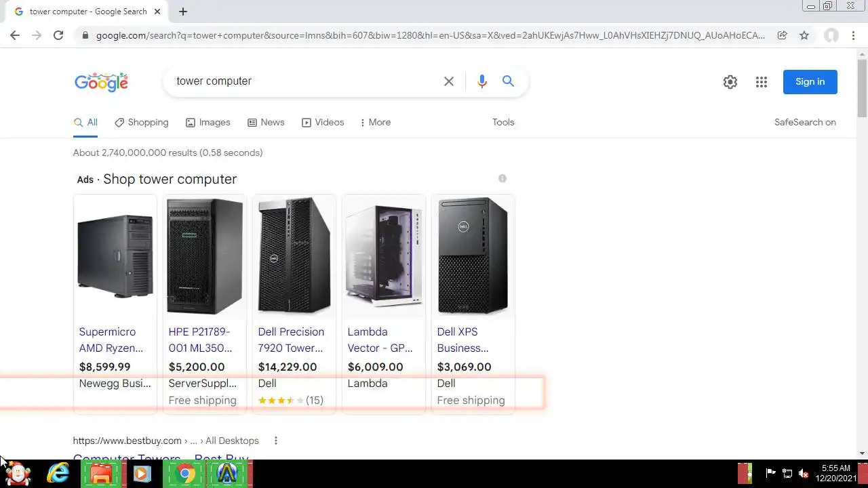
Task: Click the Google logo
Action: point(101,82)
